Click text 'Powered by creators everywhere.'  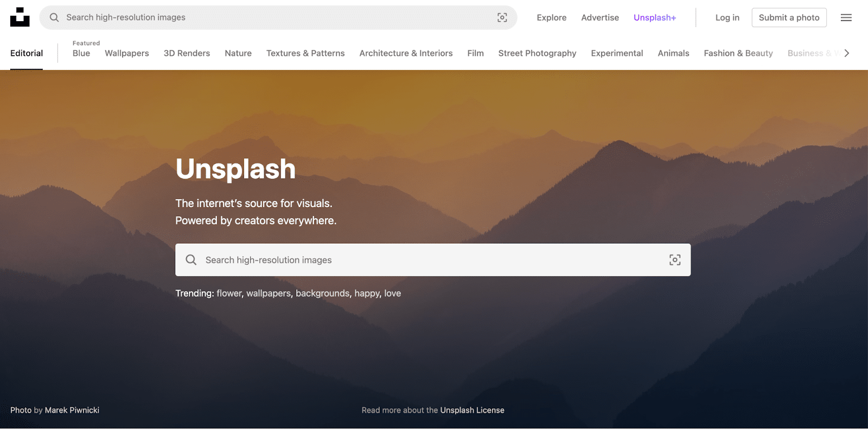point(256,221)
